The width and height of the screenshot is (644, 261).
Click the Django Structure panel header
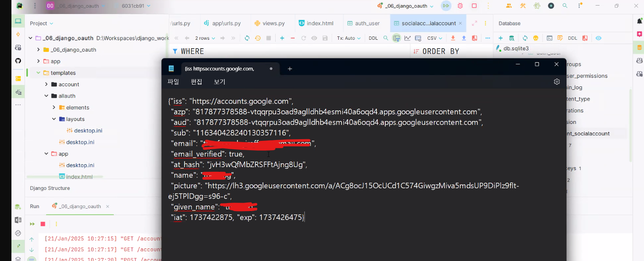click(x=50, y=188)
